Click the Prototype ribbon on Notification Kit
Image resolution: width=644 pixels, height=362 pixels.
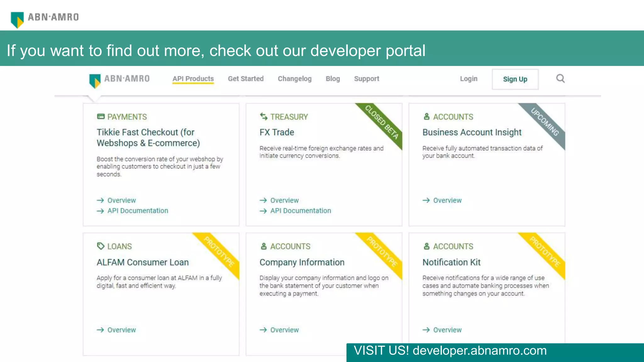[x=545, y=252]
